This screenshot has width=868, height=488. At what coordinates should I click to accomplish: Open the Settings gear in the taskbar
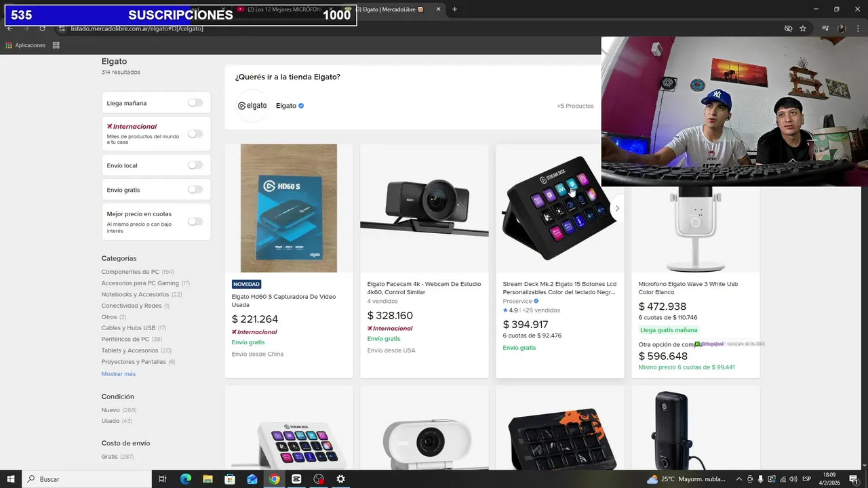340,479
